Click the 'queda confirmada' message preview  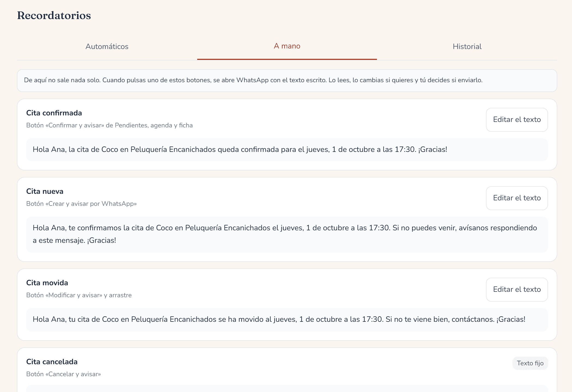tap(287, 150)
